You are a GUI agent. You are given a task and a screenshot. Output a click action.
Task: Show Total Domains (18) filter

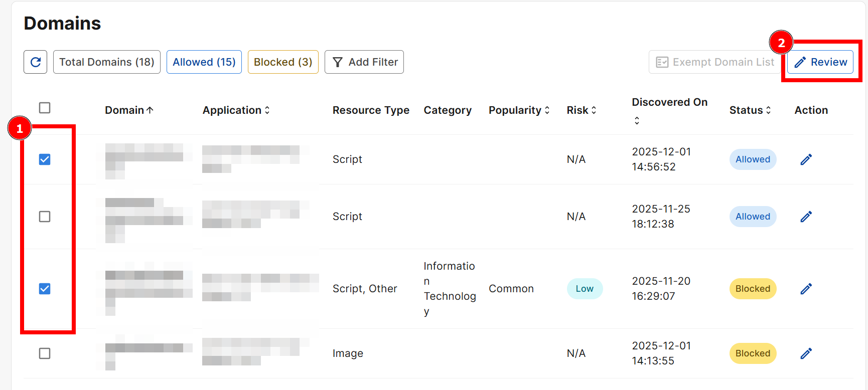tap(107, 62)
